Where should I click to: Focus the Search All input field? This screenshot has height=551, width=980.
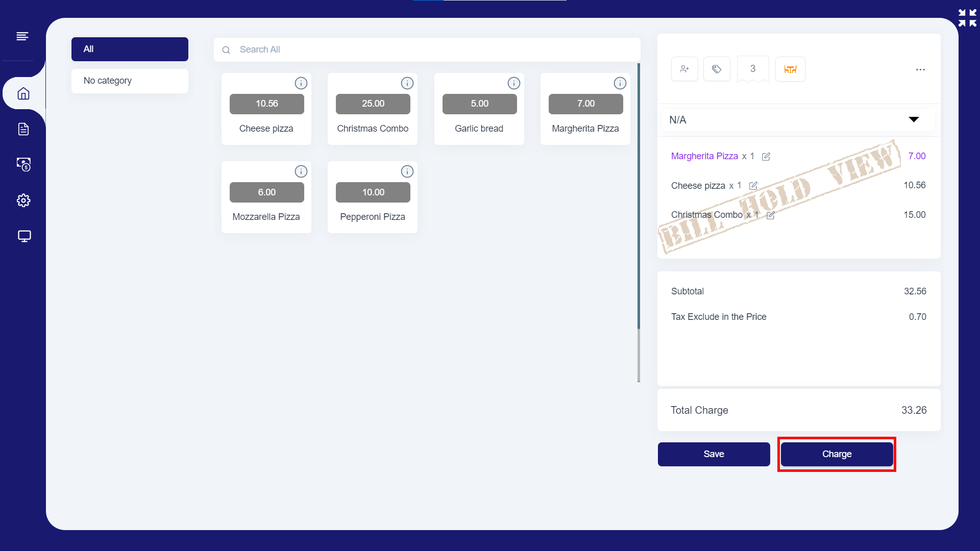point(427,49)
